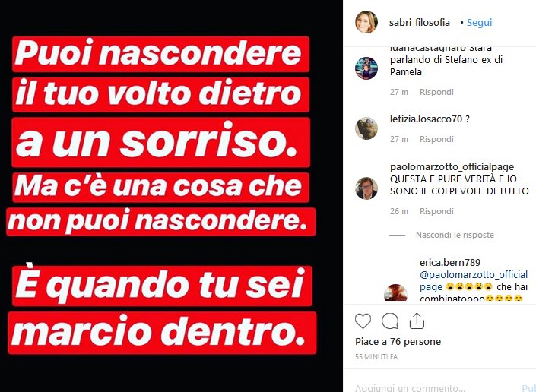536x392 pixels.
Task: Open erica.bern789's profile avatar
Action: coord(395,293)
